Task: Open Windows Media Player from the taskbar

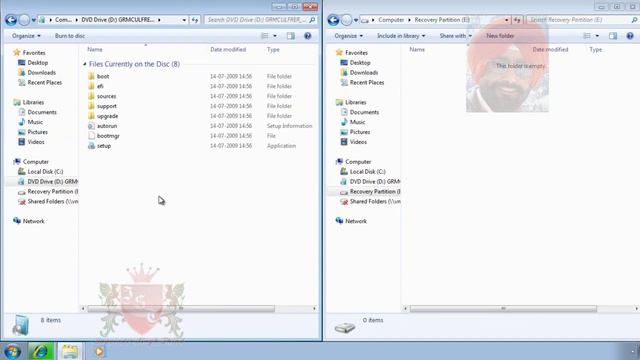Action: (x=99, y=351)
